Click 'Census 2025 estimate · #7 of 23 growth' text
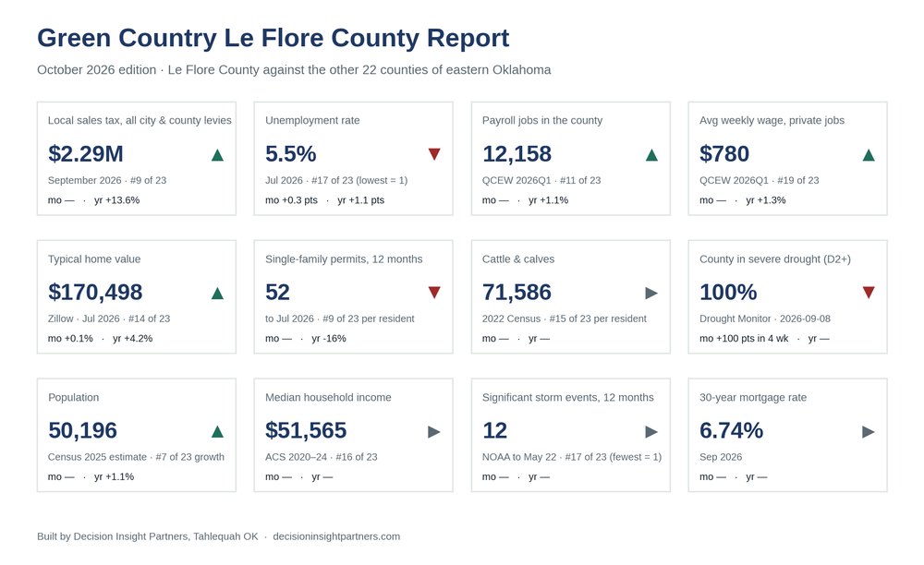The width and height of the screenshot is (924, 565). (136, 457)
